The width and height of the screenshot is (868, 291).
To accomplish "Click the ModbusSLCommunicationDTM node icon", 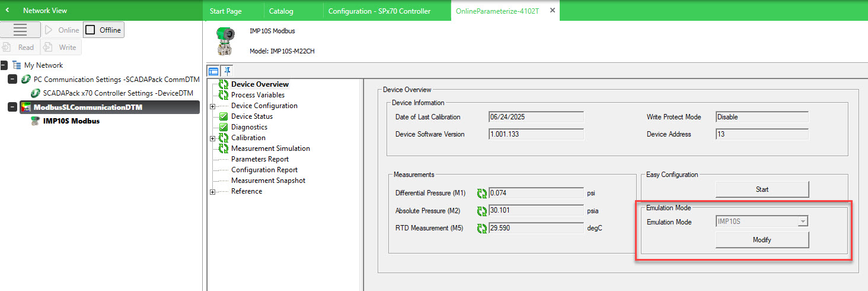I will (25, 107).
